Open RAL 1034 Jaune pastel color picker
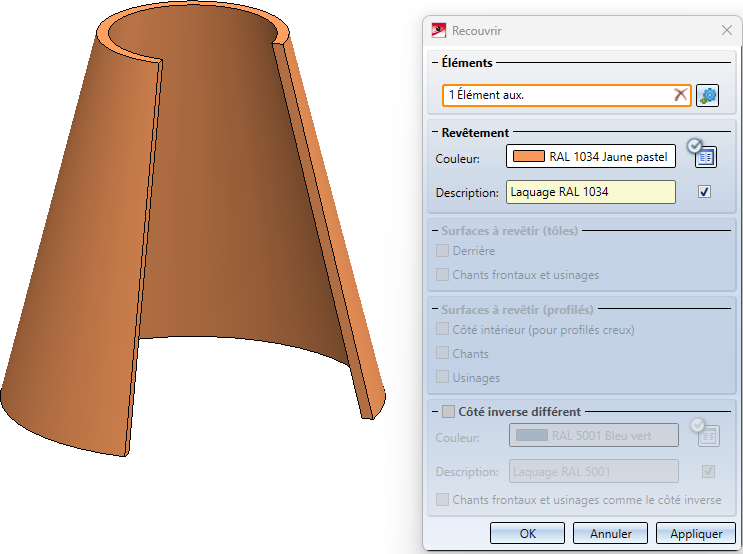Screen dimensions: 743x554 [x=591, y=156]
